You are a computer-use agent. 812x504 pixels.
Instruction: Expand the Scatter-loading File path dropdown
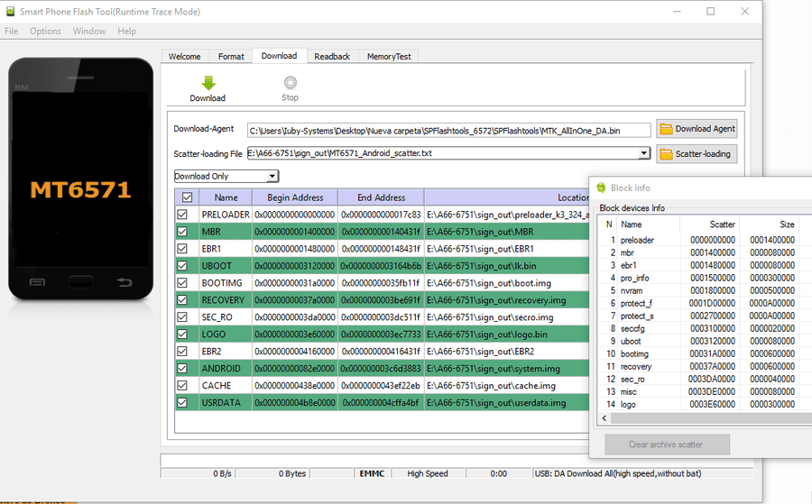[643, 153]
